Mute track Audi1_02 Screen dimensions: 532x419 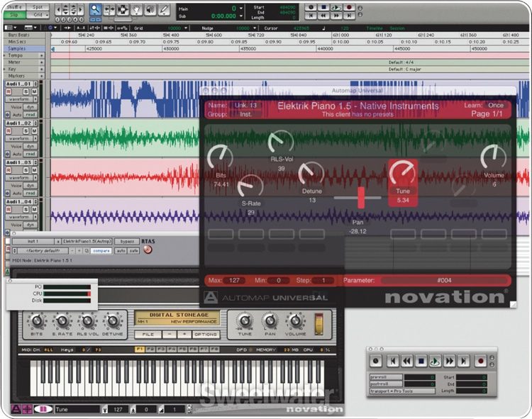point(34,131)
